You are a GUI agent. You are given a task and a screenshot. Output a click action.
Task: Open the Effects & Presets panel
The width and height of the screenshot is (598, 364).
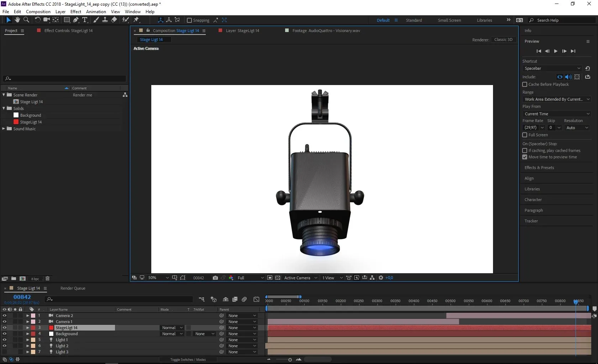(x=539, y=168)
